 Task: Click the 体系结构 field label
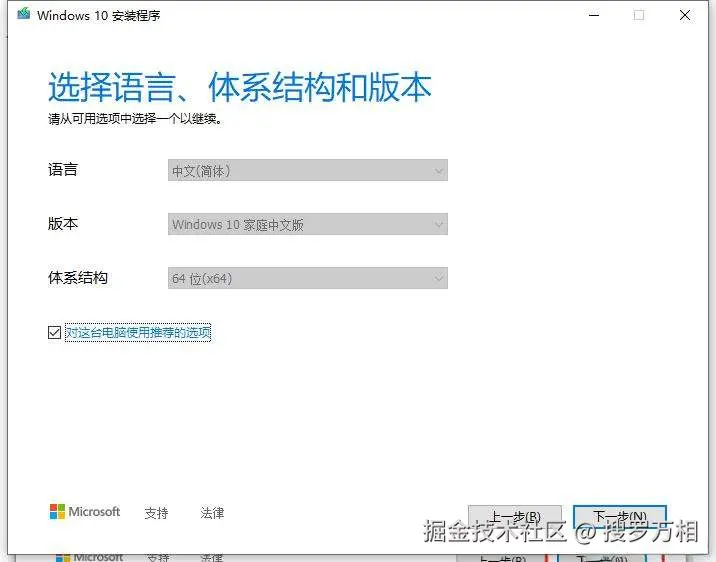point(78,278)
